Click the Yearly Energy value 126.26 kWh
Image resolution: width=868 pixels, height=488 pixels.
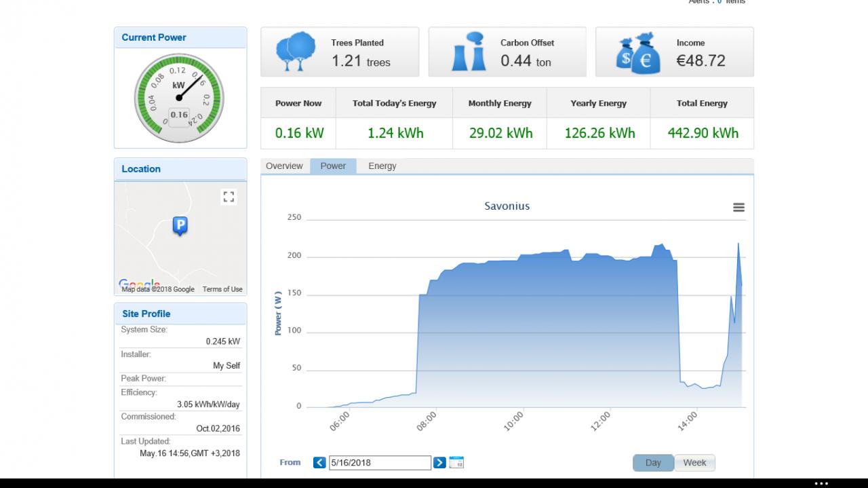(599, 133)
